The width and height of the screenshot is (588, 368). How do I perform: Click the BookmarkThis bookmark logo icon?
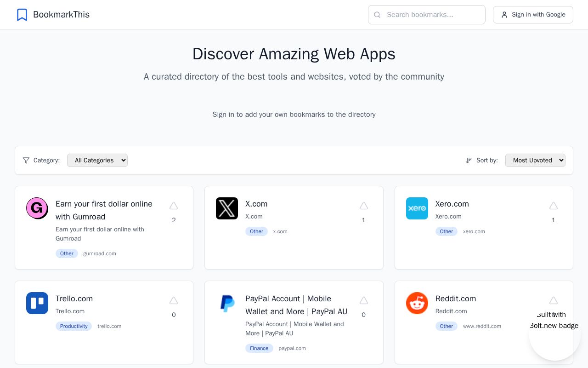tap(22, 15)
